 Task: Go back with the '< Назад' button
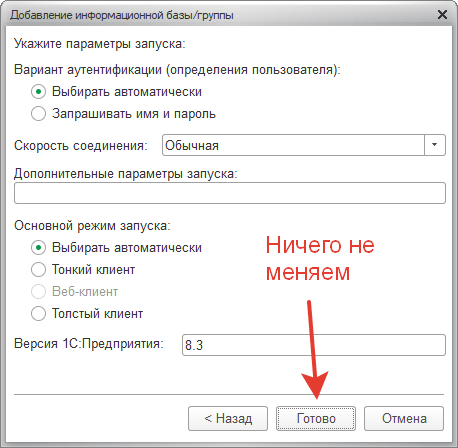(x=228, y=418)
